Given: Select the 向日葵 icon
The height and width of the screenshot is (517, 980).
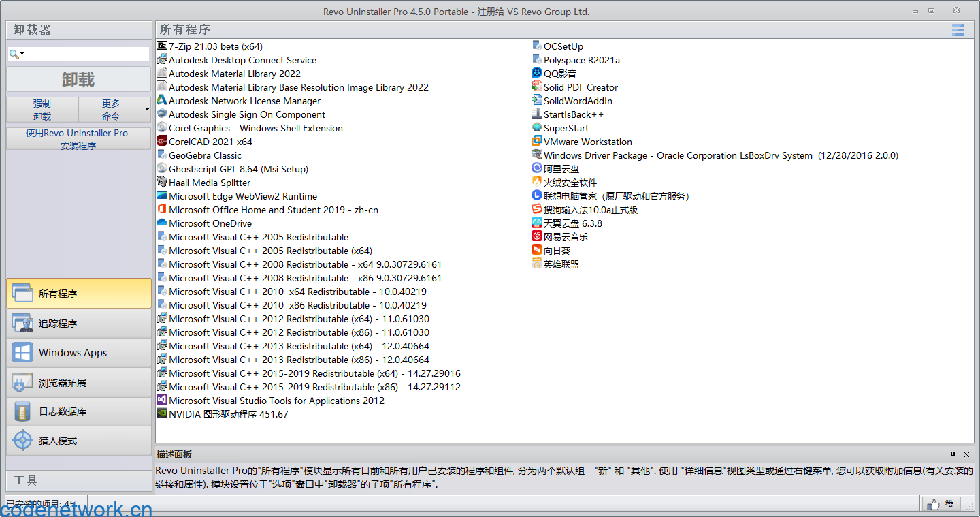Looking at the screenshot, I should tap(537, 251).
